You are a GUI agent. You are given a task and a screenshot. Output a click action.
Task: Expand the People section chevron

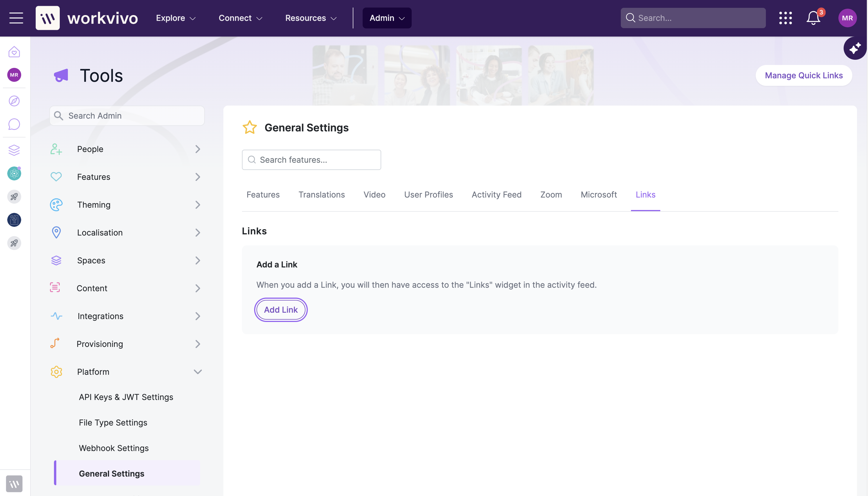(x=198, y=149)
